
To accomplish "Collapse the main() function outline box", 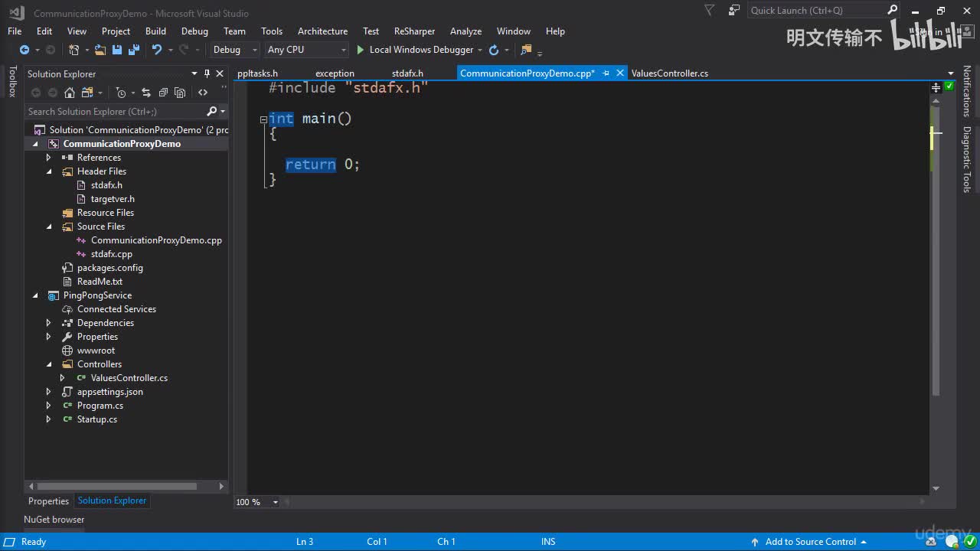I will pyautogui.click(x=263, y=119).
